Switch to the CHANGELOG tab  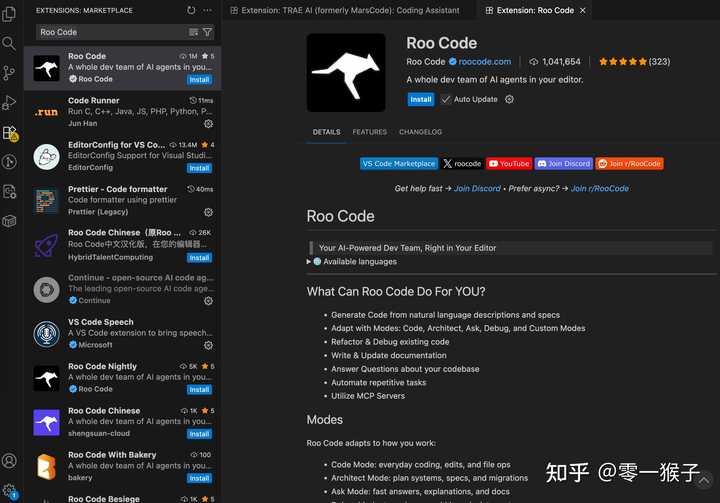tap(420, 132)
